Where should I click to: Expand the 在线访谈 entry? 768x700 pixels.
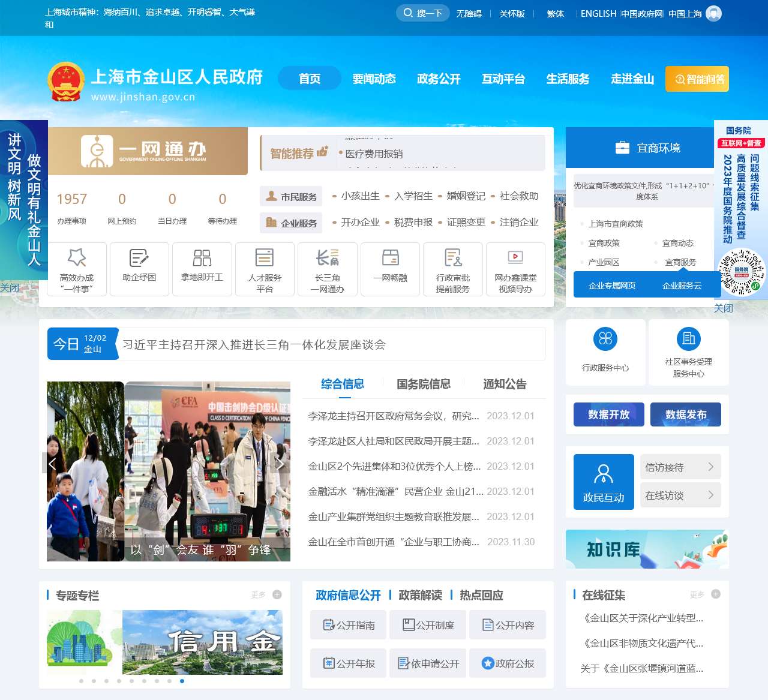coord(680,495)
